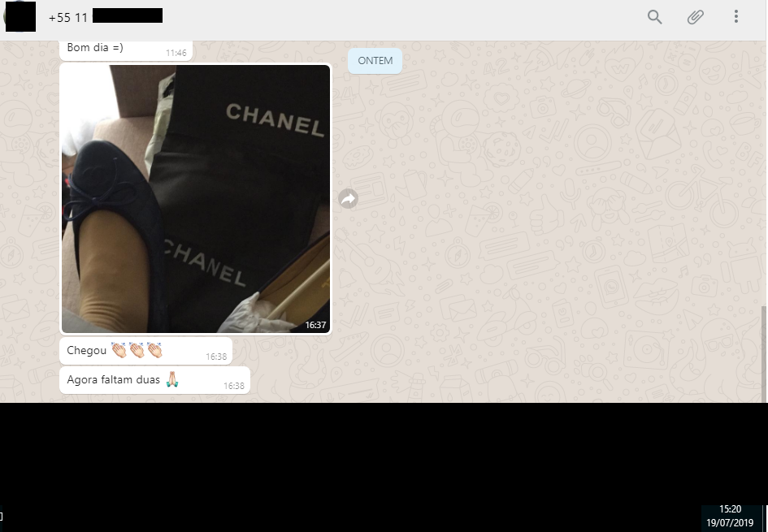Select the 'Agora faltam duas' message
The image size is (768, 532).
154,380
